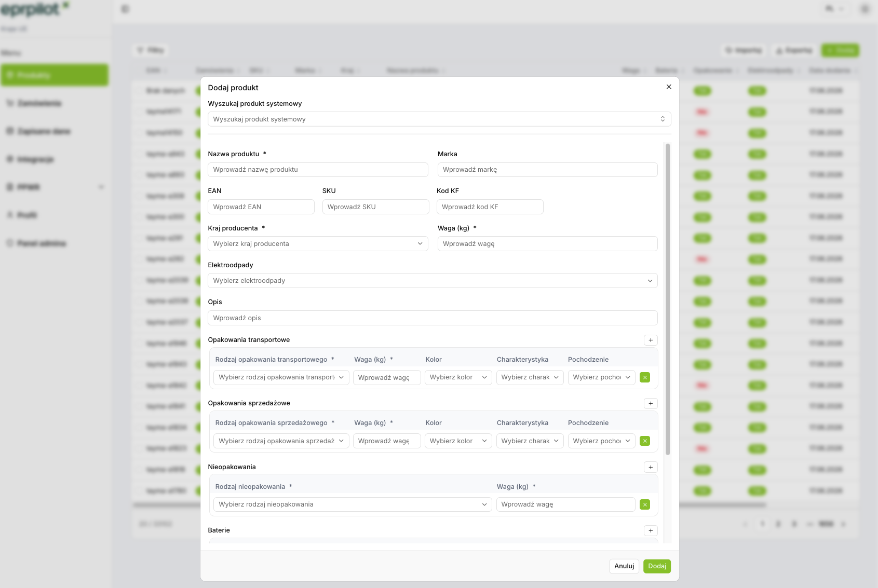Click the Opis input field
The height and width of the screenshot is (588, 878).
pos(433,318)
